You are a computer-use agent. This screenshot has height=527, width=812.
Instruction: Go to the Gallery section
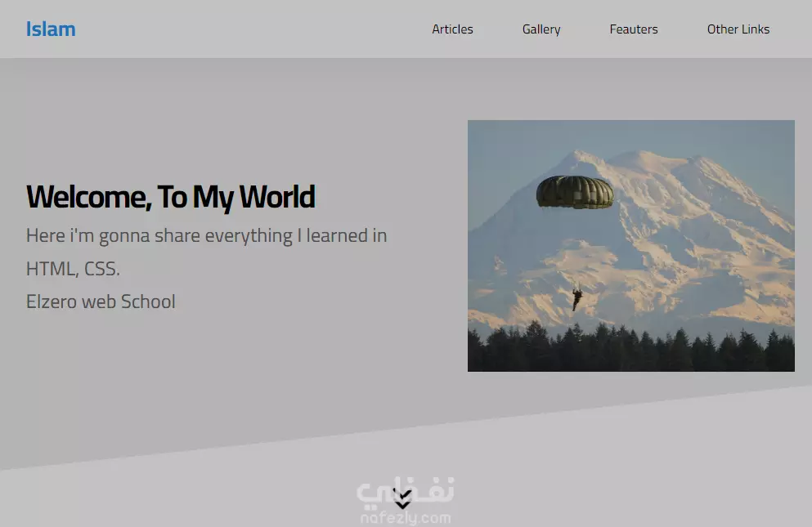541,29
